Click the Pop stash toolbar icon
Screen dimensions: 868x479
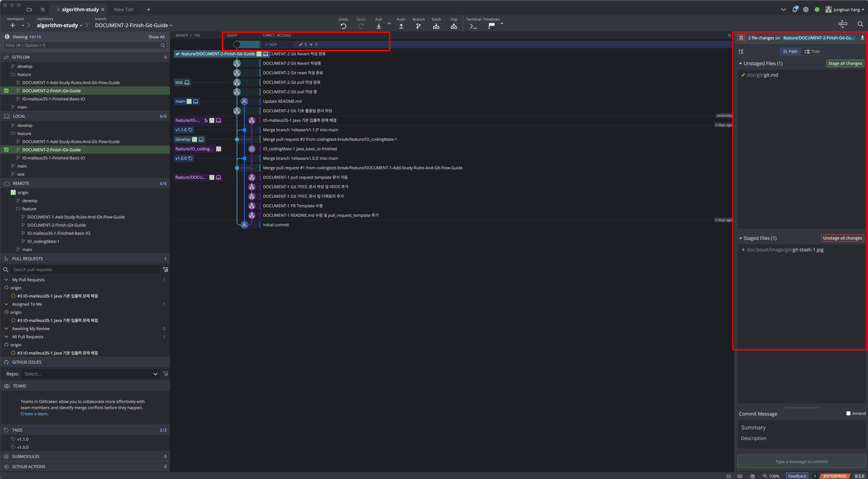click(454, 26)
